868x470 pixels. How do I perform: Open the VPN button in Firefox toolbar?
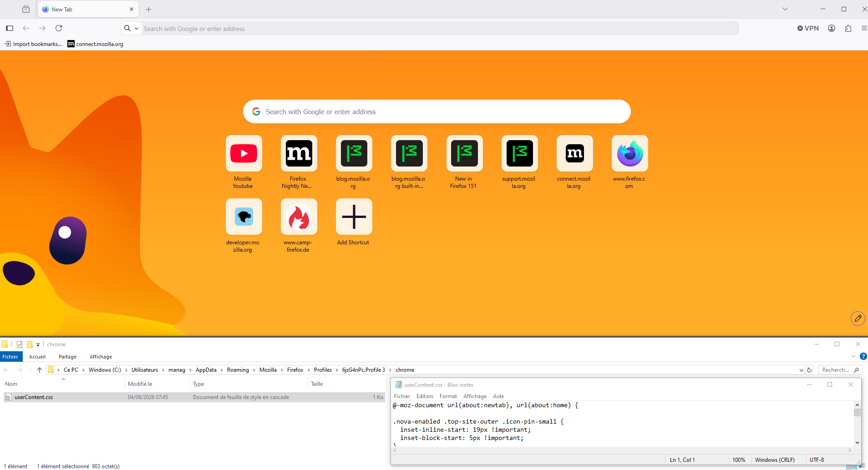coord(808,28)
